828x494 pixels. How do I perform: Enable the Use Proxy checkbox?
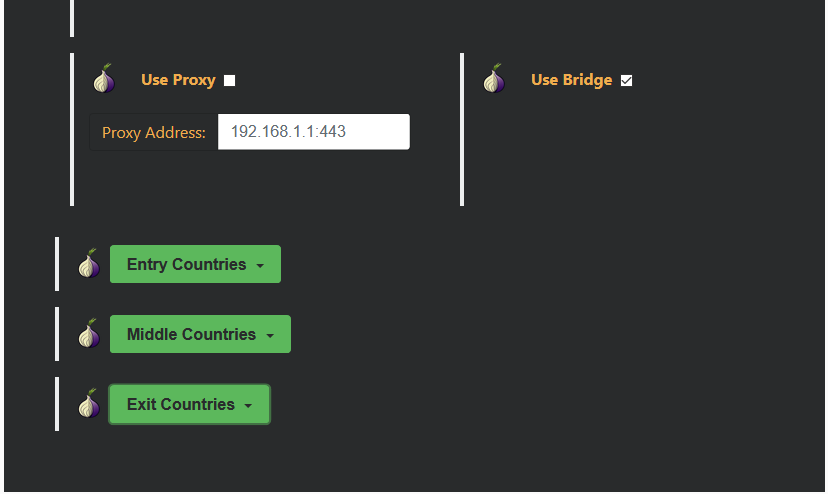pos(230,81)
